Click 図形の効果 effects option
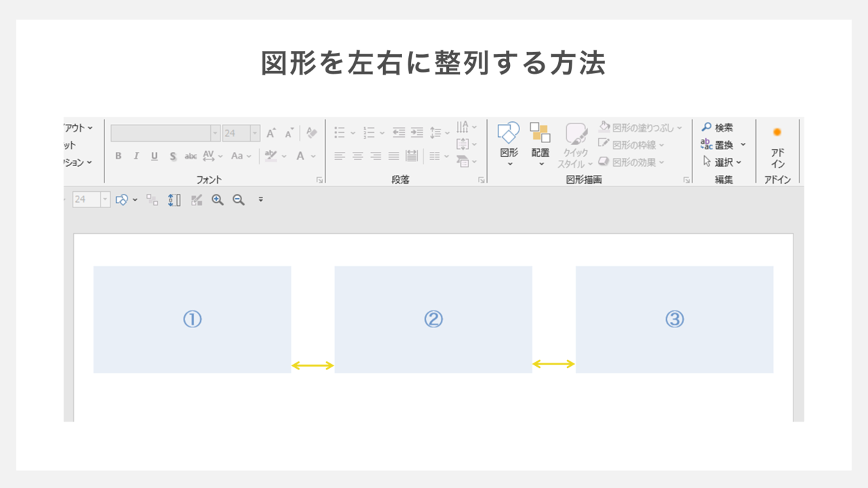The width and height of the screenshot is (868, 488). click(x=631, y=162)
